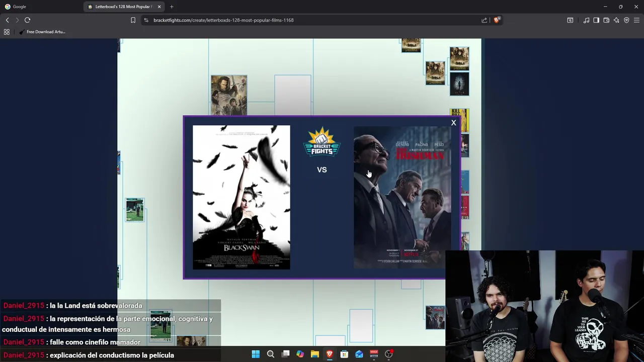Viewport: 644px width, 362px height.
Task: Launch Copilot from taskbar
Action: click(300, 354)
